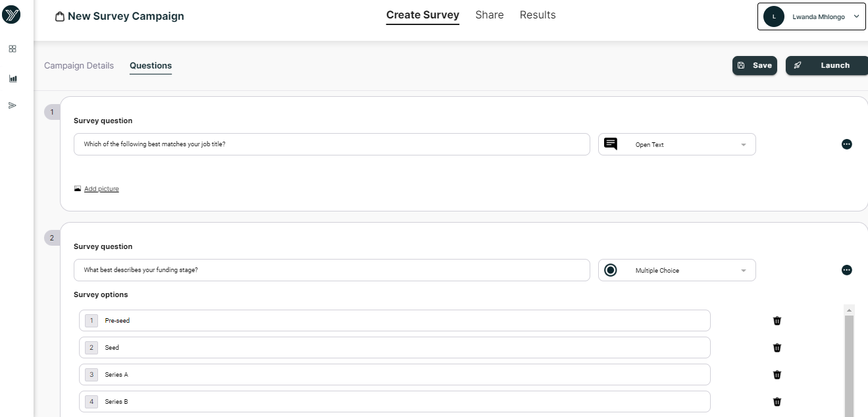
Task: Open the Open Text question type dropdown
Action: tap(677, 144)
